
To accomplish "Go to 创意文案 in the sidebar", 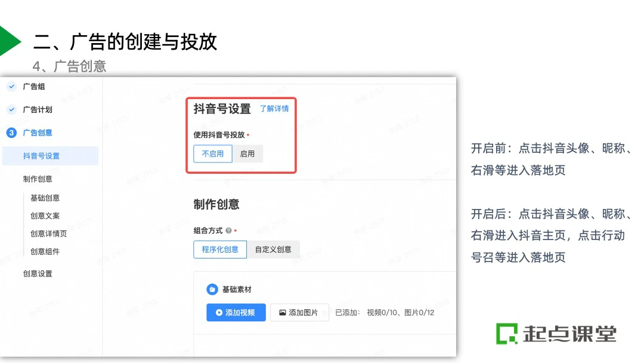I will tap(45, 216).
